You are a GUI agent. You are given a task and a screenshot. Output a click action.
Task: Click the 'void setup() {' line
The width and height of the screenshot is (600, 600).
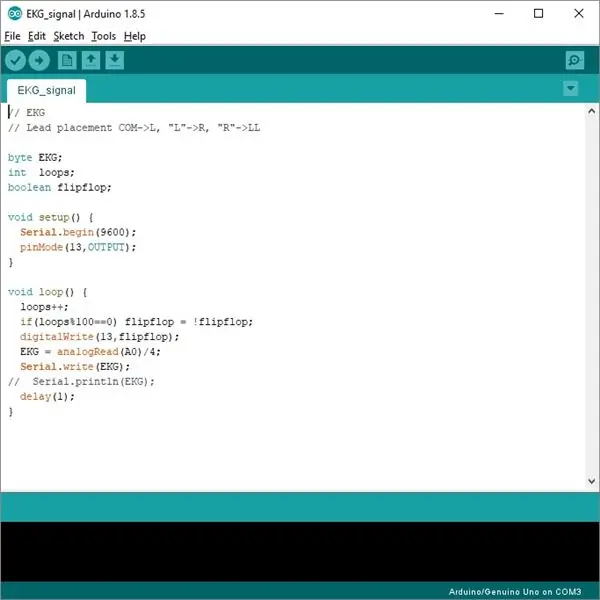tap(51, 217)
